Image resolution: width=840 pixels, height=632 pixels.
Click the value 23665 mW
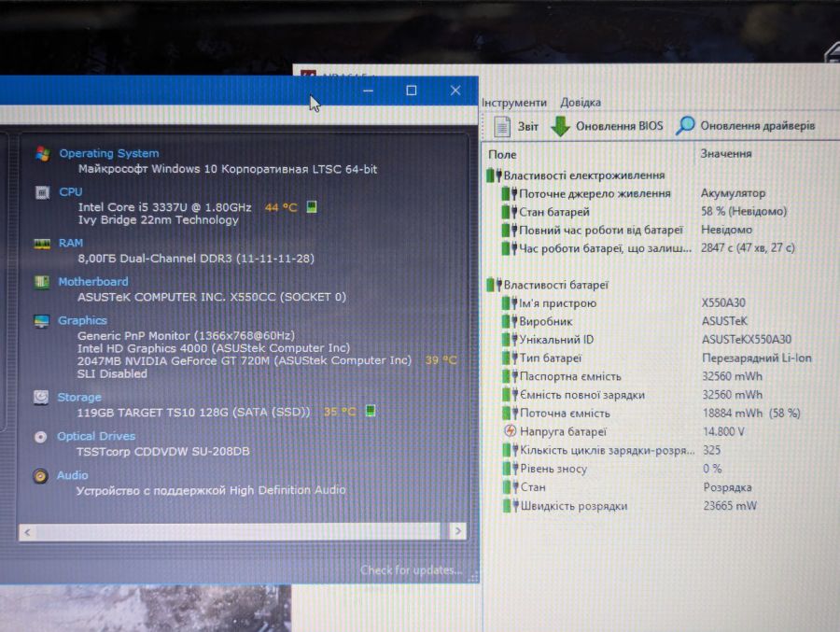730,505
